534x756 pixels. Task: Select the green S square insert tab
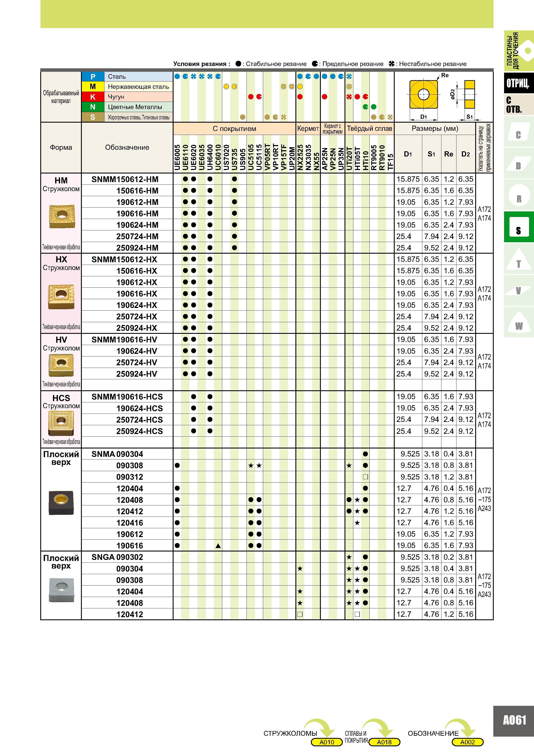pos(518,227)
